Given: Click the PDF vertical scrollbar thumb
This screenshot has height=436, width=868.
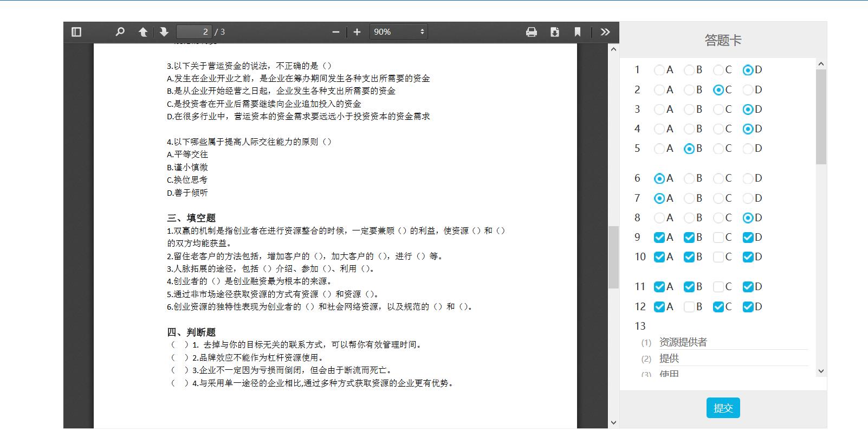Looking at the screenshot, I should click(613, 257).
